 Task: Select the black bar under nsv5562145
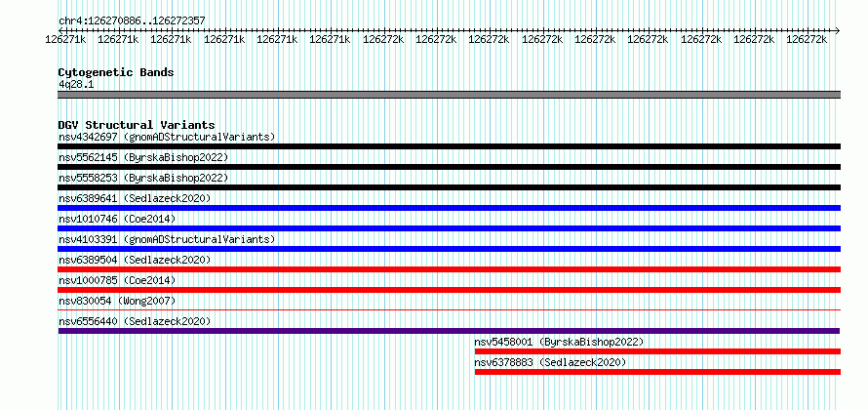pyautogui.click(x=449, y=167)
